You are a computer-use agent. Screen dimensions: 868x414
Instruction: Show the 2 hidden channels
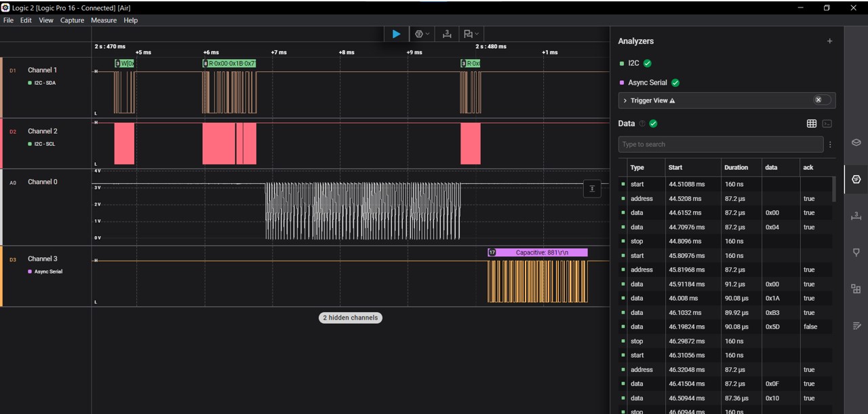[x=350, y=318]
